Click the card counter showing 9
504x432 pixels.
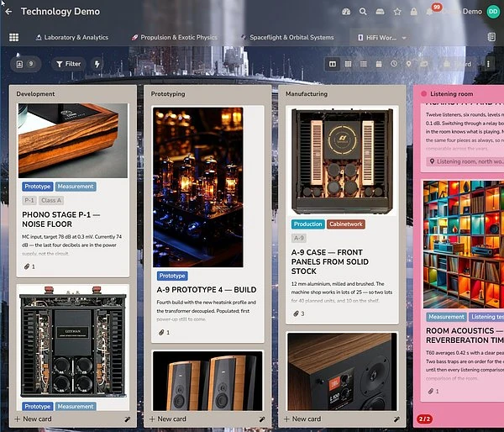(x=25, y=64)
